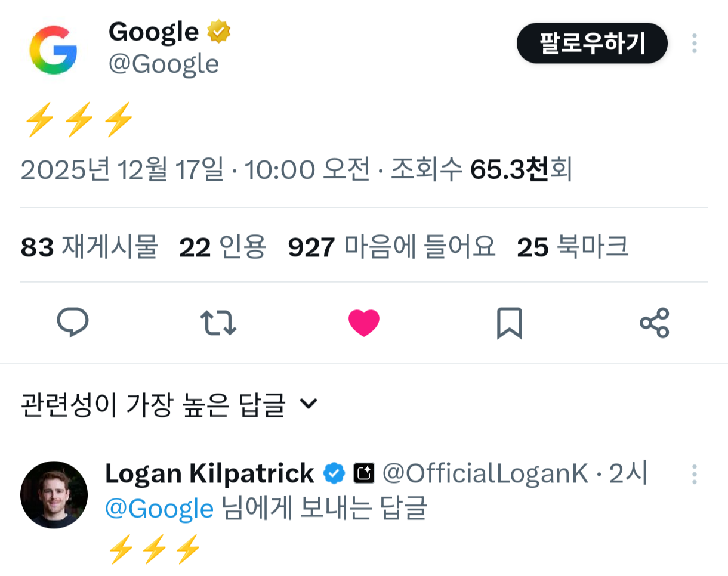View the 83 재게시물 reposts list
The height and width of the screenshot is (576, 728).
[x=89, y=247]
